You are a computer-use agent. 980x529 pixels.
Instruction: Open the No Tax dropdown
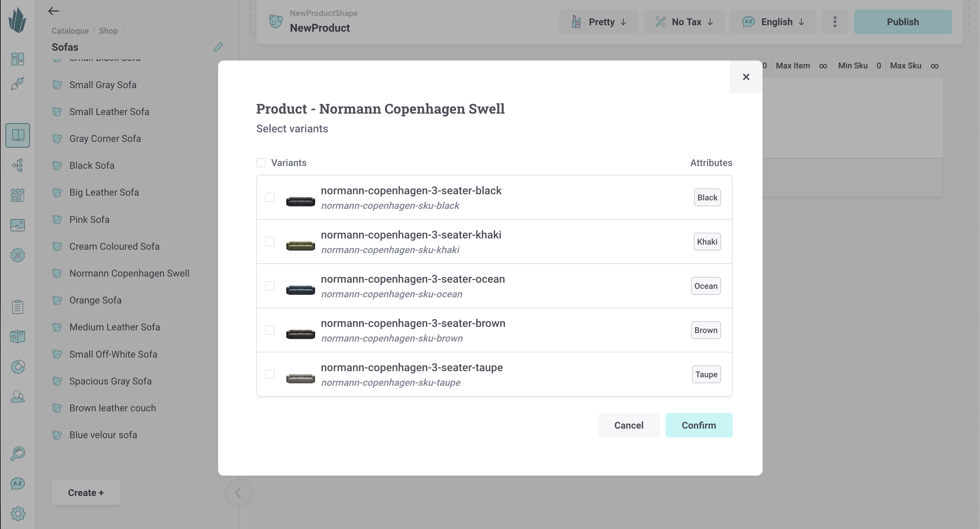(x=684, y=22)
